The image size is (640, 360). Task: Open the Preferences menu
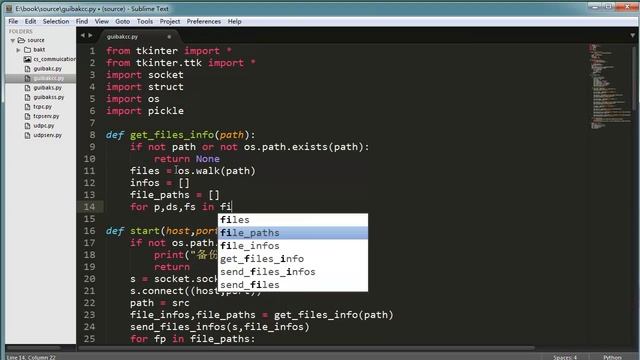point(204,21)
